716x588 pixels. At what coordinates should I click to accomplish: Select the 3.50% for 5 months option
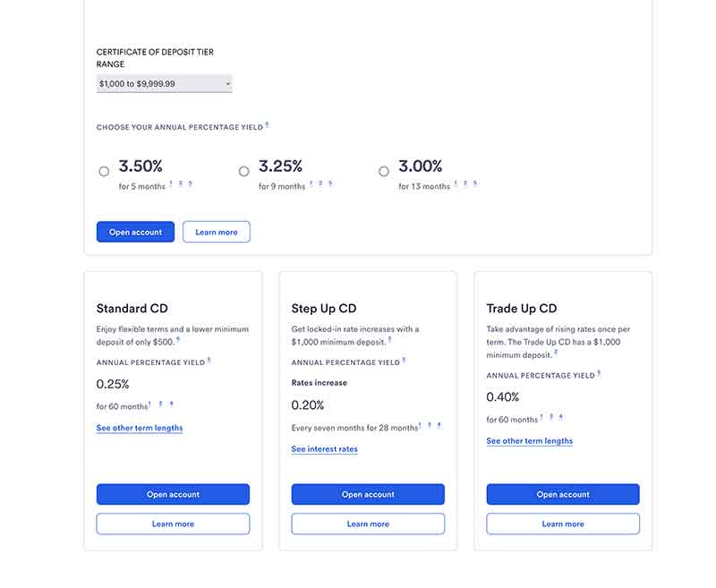pos(104,171)
